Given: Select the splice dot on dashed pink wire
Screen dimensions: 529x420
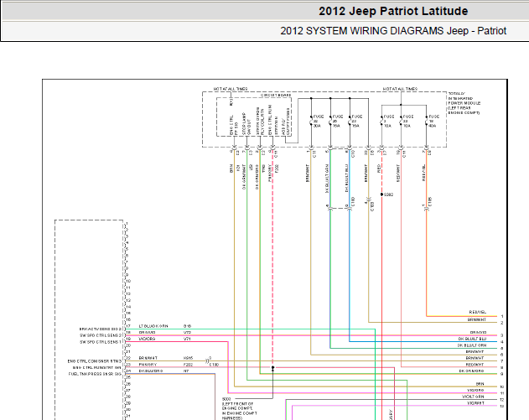Looking at the screenshot, I should tap(273, 367).
